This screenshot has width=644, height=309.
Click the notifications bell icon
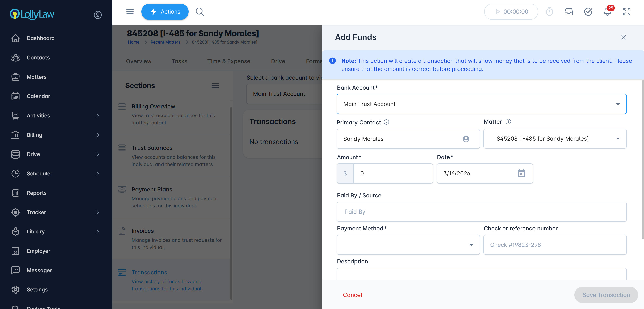click(607, 12)
